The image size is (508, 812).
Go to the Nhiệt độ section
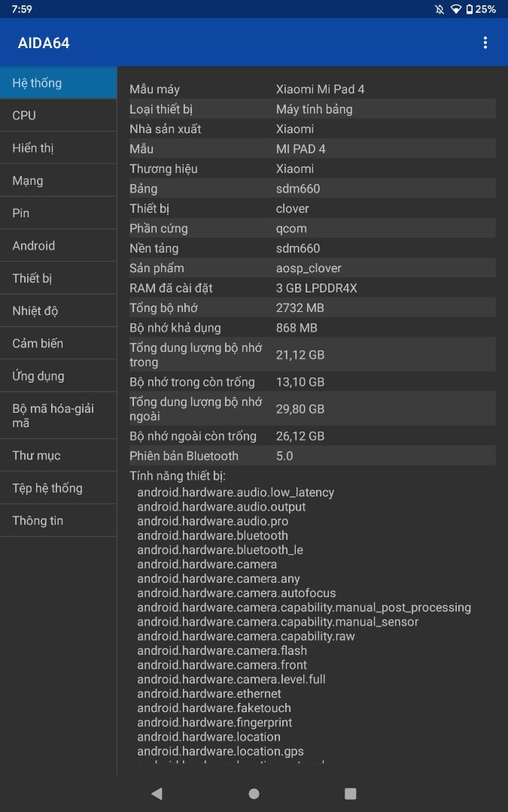tap(58, 311)
